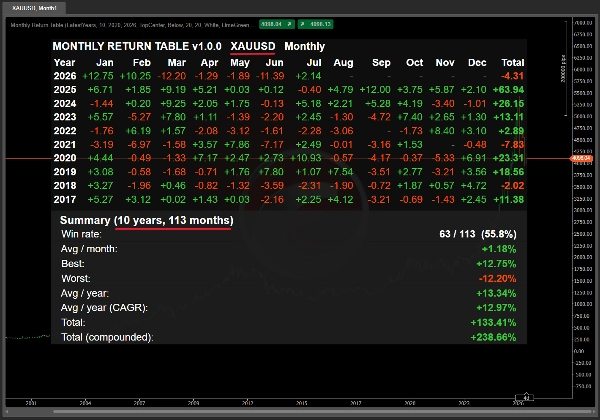Click the 'Total' column header
Image resolution: width=600 pixels, height=420 pixels.
513,62
